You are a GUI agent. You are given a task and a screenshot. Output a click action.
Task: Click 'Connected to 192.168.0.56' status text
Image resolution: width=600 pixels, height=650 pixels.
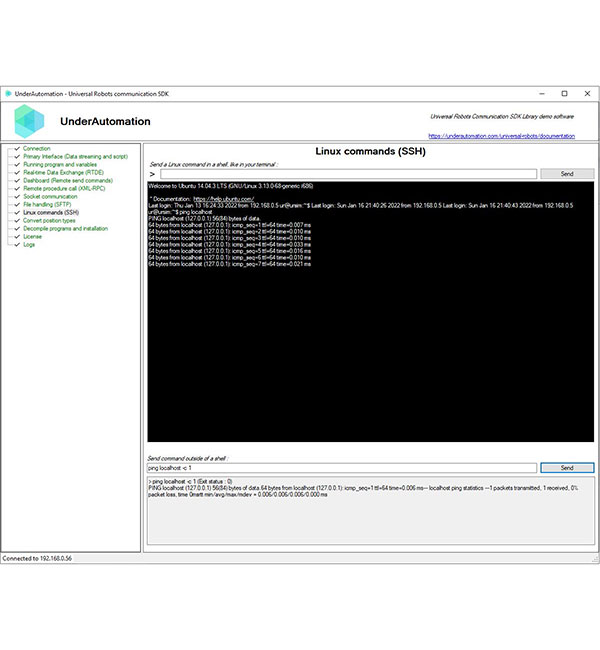point(37,558)
